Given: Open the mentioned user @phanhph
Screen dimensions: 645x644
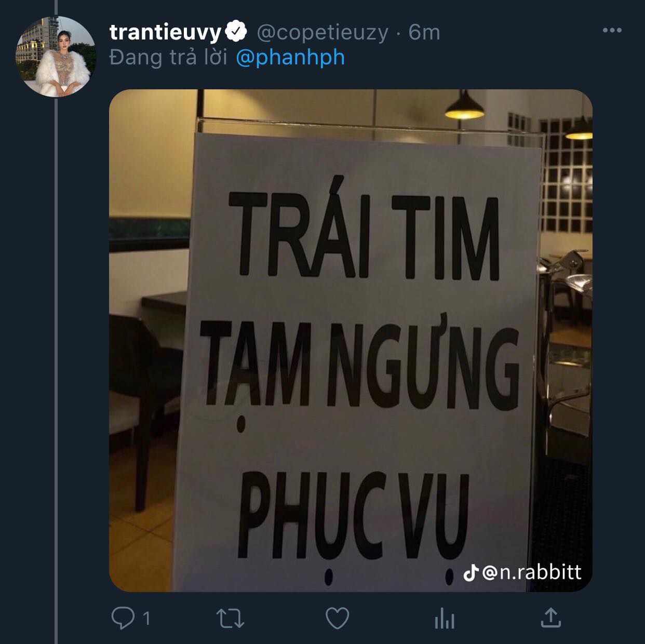Looking at the screenshot, I should [x=290, y=57].
